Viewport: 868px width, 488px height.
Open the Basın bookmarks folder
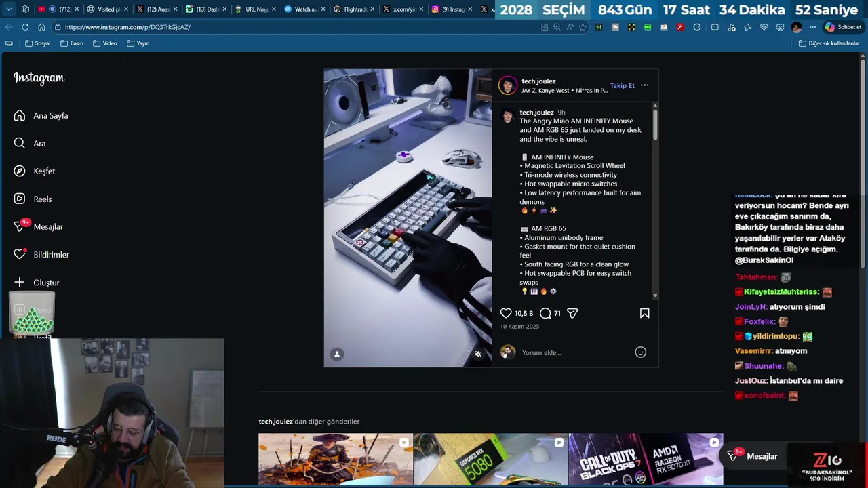coord(71,43)
